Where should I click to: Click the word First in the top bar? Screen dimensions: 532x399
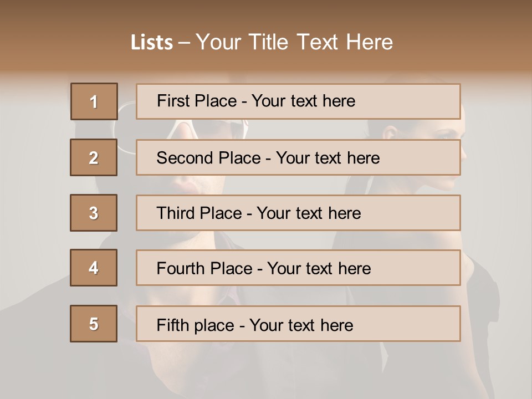tap(172, 101)
